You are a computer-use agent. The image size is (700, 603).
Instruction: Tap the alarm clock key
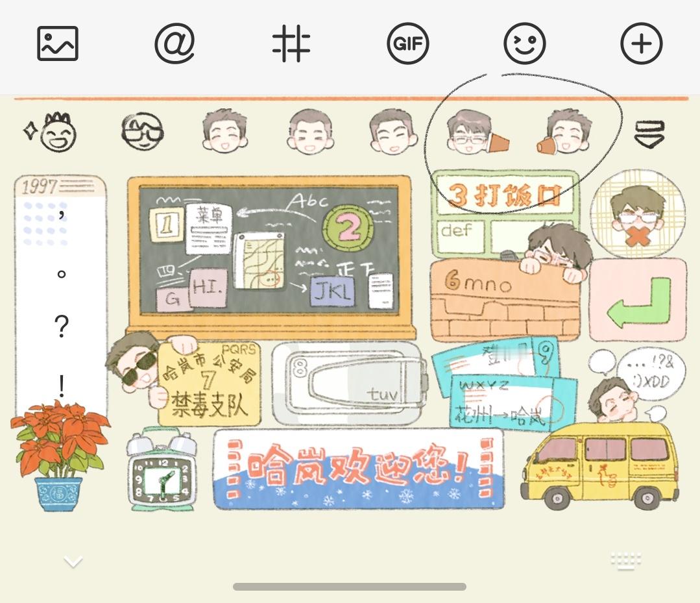click(x=162, y=469)
